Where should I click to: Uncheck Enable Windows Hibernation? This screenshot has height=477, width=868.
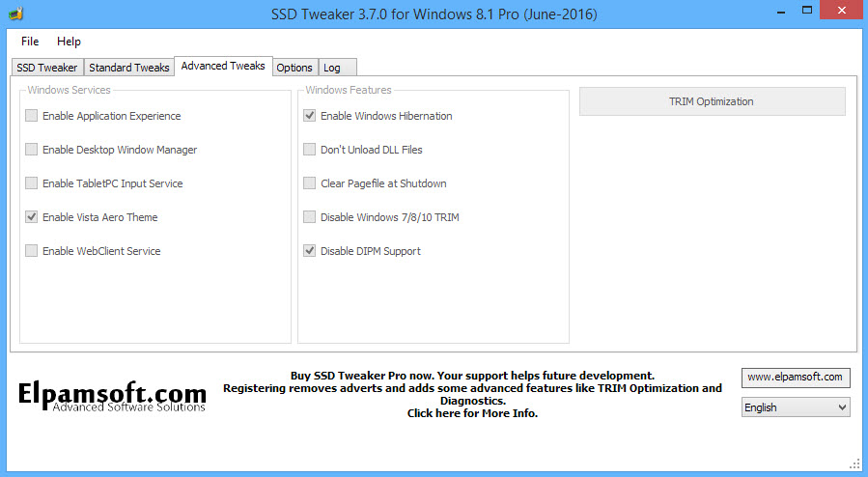tap(310, 116)
